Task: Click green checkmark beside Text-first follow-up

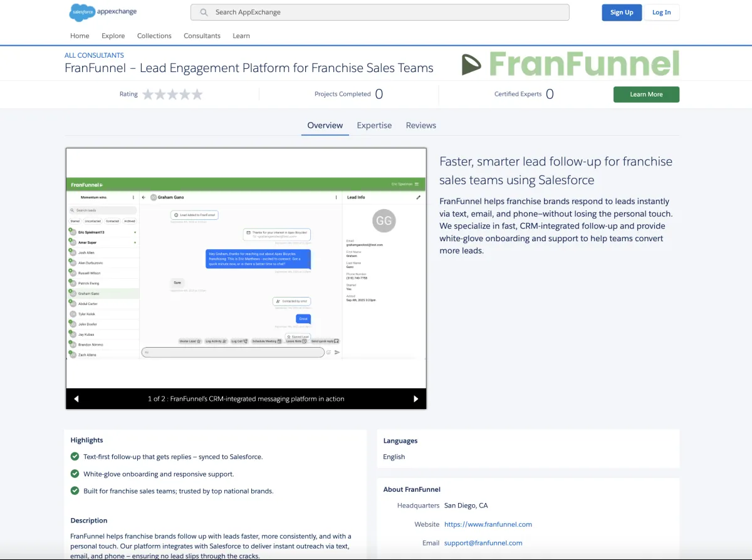Action: click(75, 457)
